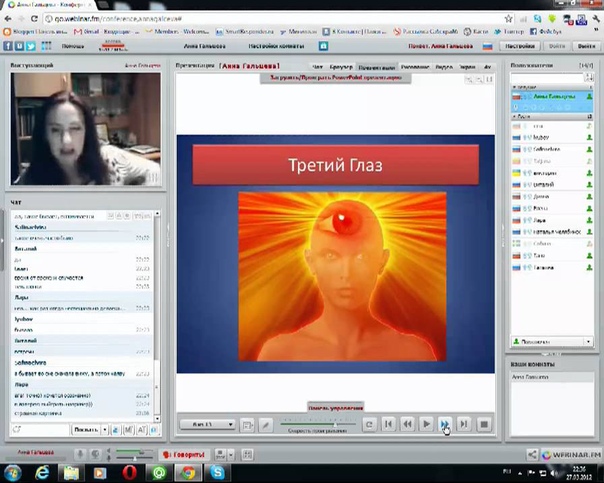Click the Facebook icon in webinar toolbar
604x483 pixels.
[8, 46]
